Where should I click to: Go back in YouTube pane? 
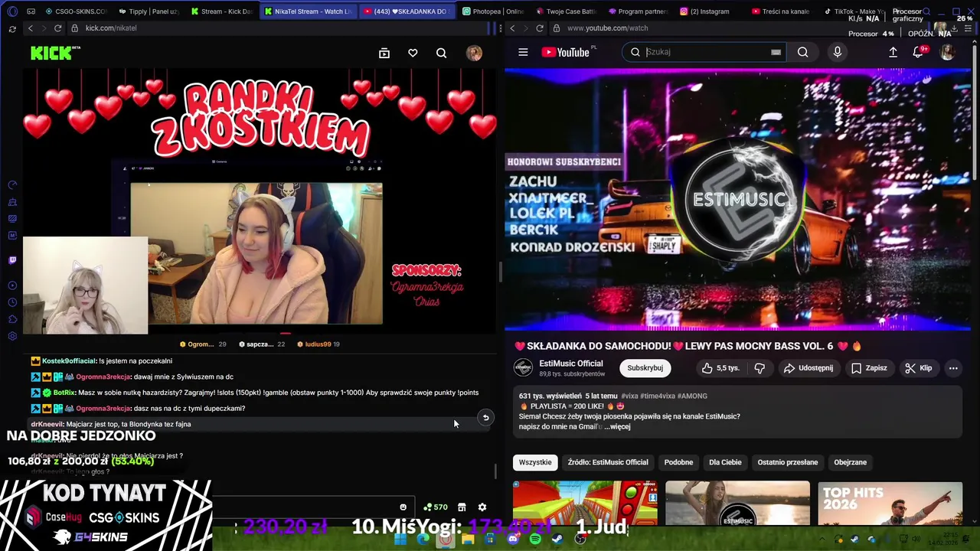tap(512, 28)
